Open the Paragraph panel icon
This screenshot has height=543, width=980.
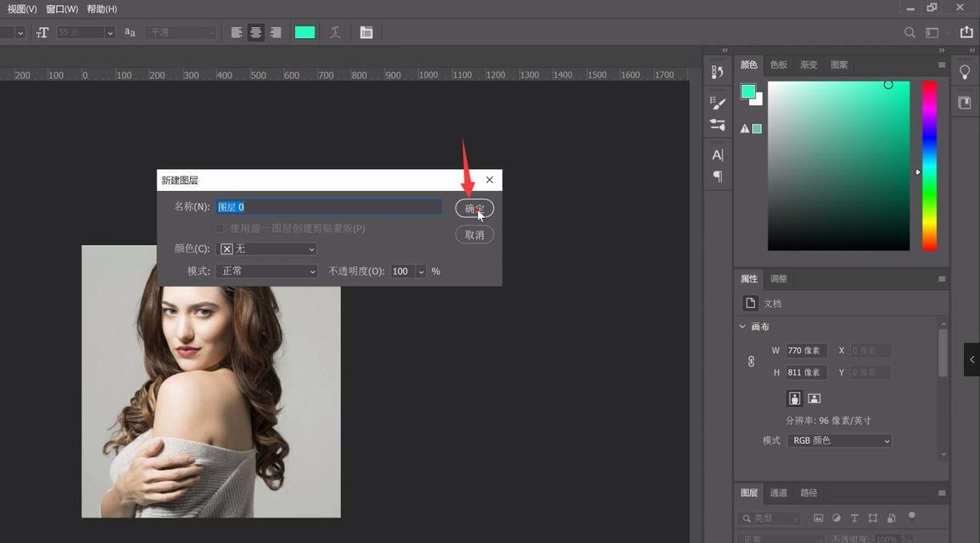click(x=718, y=176)
